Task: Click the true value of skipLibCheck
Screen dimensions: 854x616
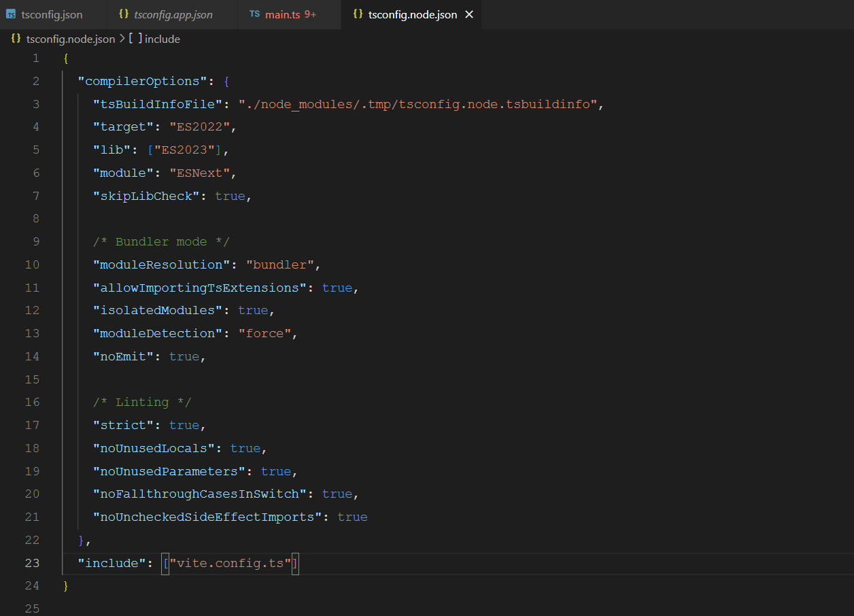Action: pyautogui.click(x=230, y=196)
